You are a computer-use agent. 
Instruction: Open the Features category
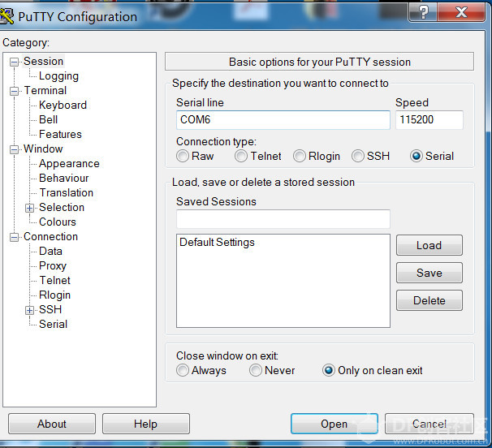coord(60,134)
